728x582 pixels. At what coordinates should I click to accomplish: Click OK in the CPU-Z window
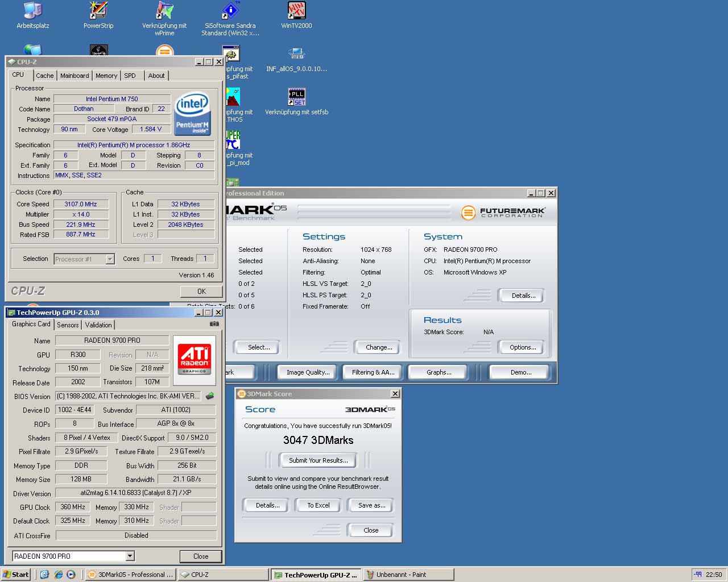pos(201,291)
